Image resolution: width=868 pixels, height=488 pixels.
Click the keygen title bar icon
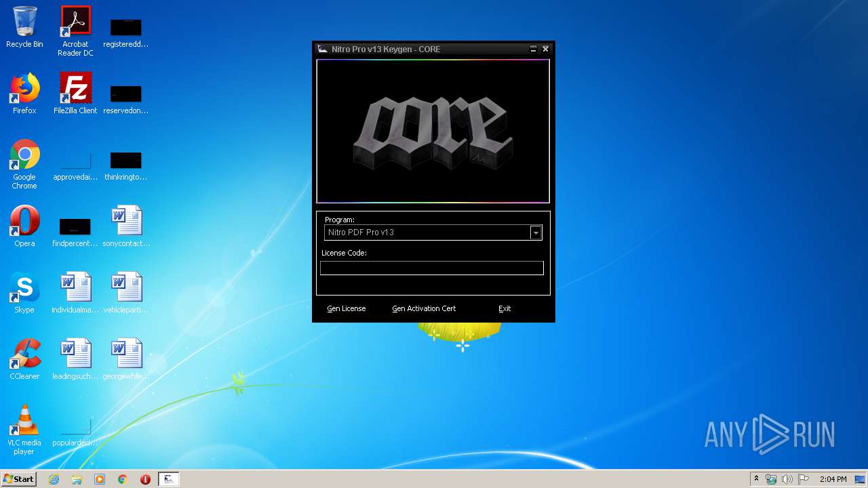coord(323,49)
